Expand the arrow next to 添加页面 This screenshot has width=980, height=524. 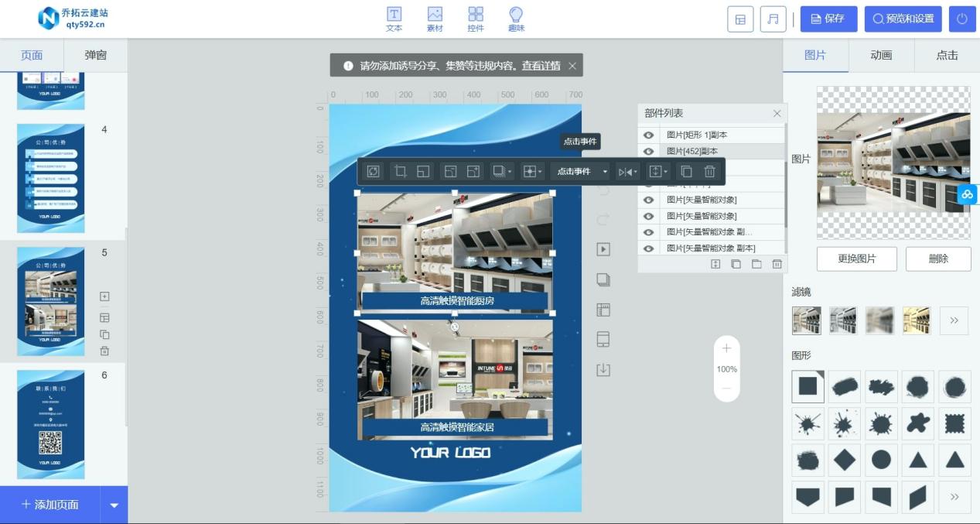(x=114, y=505)
